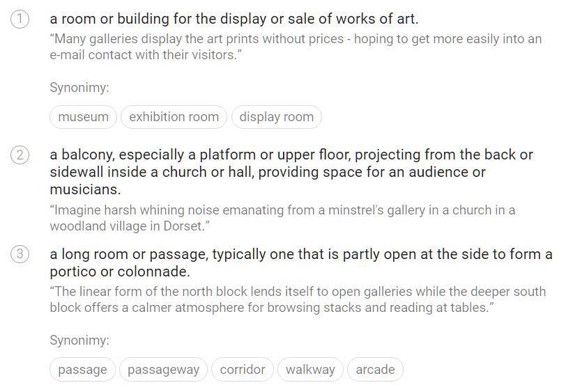Click the number 1 sense marker
Screen dimensions: 573x392
pos(20,19)
